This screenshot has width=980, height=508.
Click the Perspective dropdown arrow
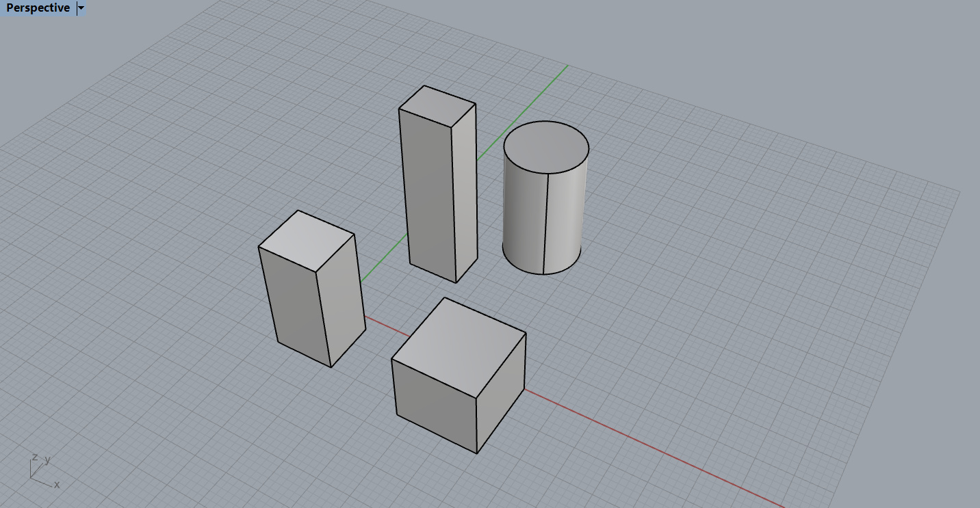[80, 8]
